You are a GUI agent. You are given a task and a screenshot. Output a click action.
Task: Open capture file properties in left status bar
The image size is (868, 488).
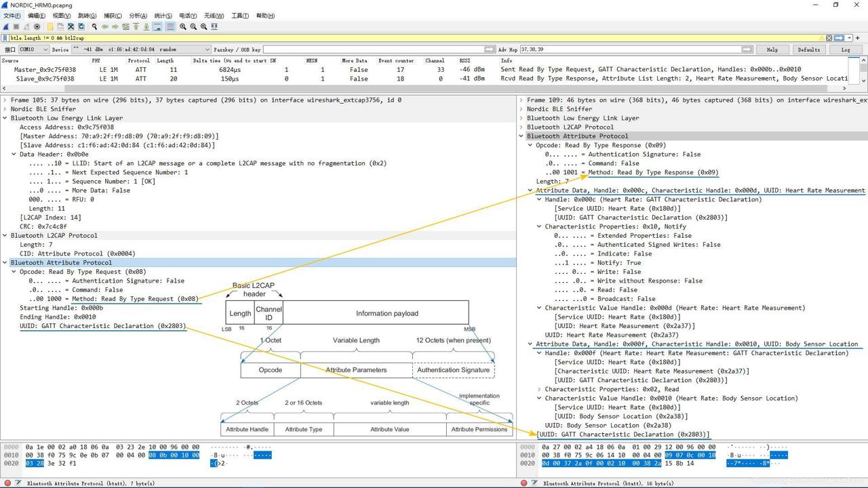[18, 483]
